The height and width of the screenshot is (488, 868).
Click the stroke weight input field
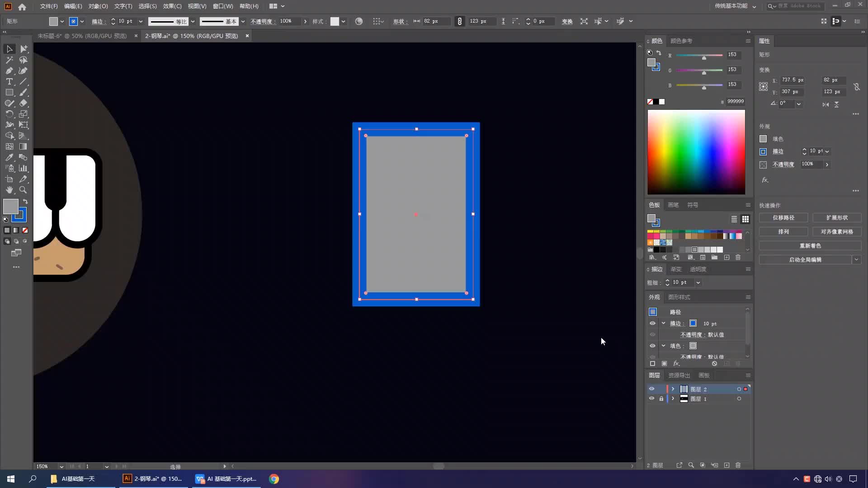point(126,21)
